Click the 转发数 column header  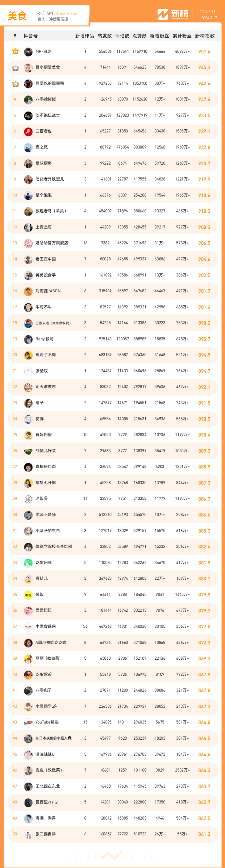coord(105,36)
